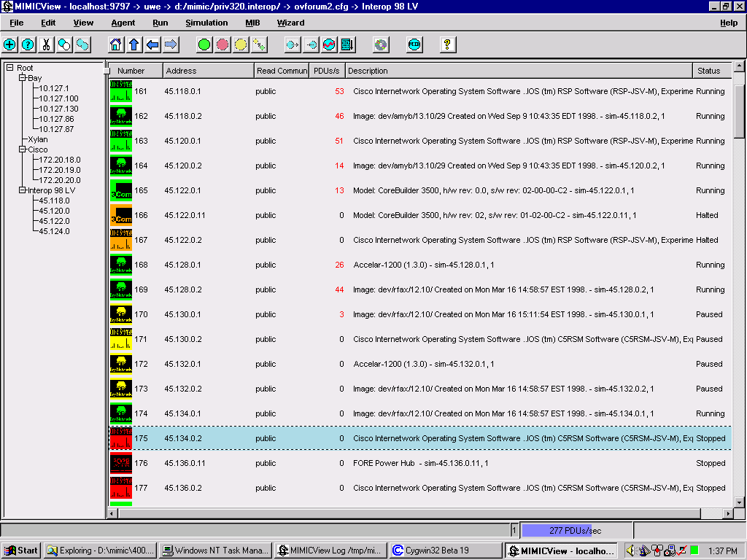
Task: Click the volume speaker tray icon
Action: (x=631, y=551)
